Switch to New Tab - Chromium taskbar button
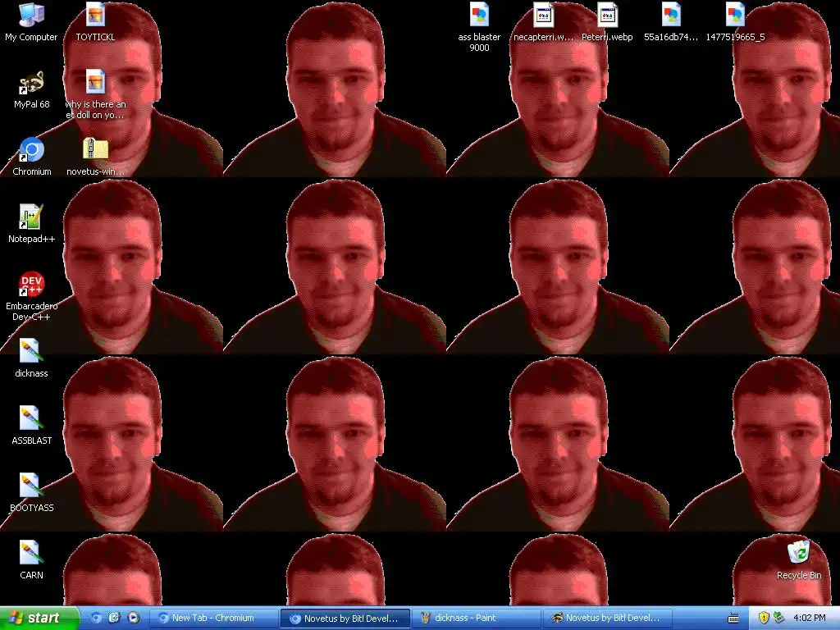 pos(213,619)
